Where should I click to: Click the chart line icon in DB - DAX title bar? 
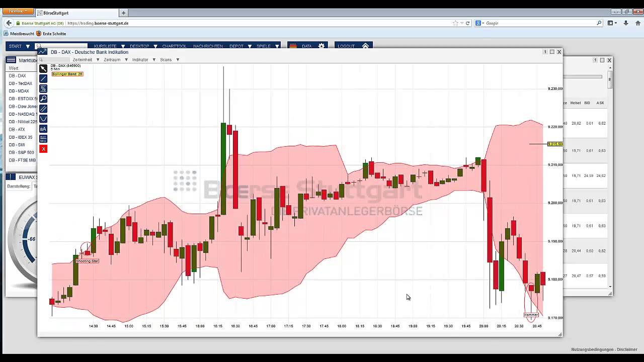point(42,52)
